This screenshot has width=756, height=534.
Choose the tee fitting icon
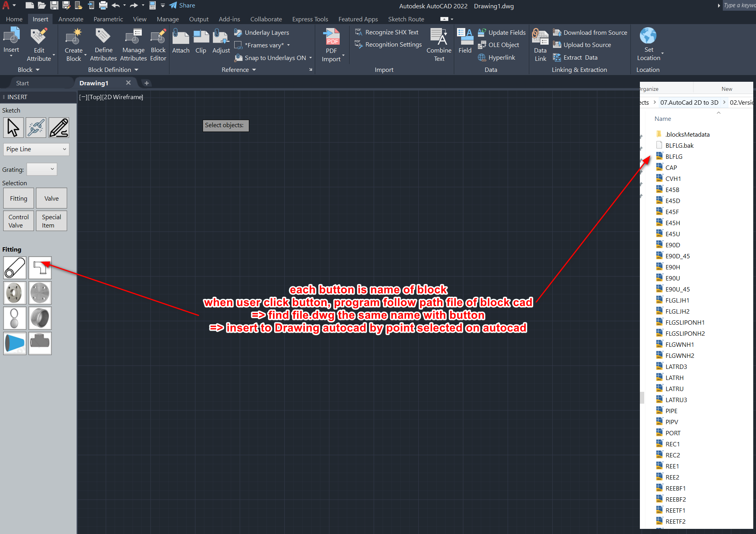pos(40,343)
